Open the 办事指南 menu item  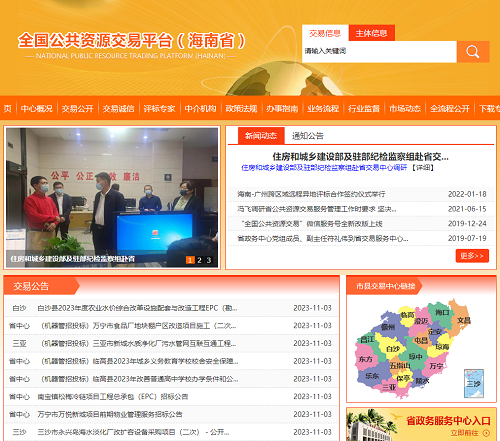[x=282, y=109]
